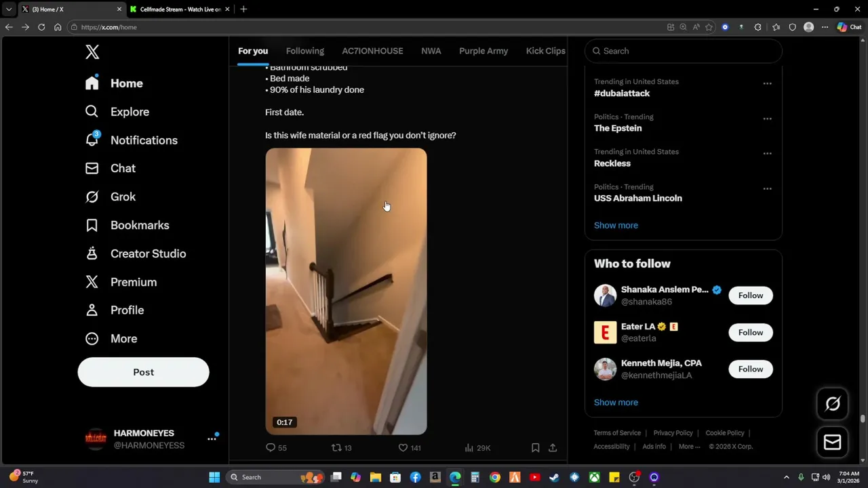The width and height of the screenshot is (868, 488).
Task: Bookmark the post
Action: point(535,448)
